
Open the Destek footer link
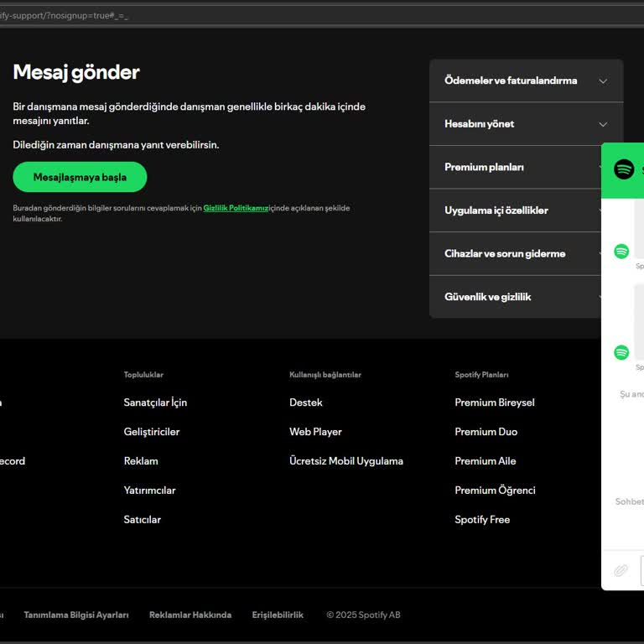click(x=306, y=402)
